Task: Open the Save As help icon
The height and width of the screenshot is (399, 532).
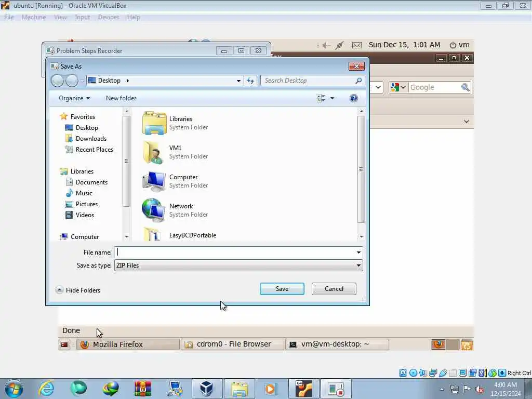Action: click(353, 98)
